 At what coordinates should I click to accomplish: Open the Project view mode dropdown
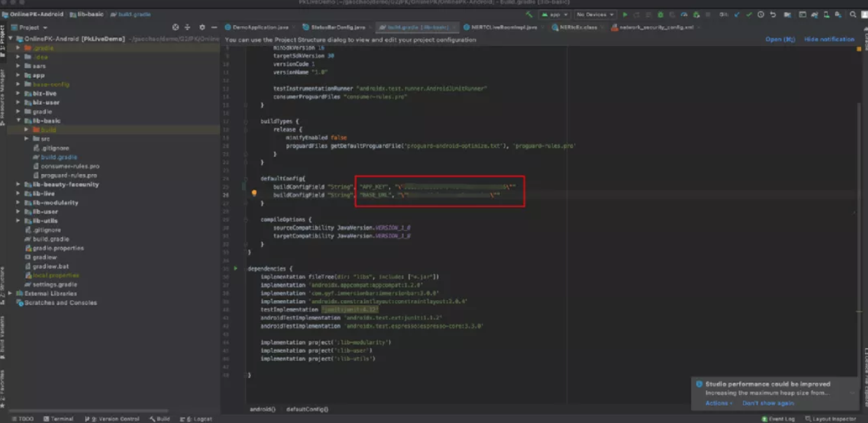[34, 27]
